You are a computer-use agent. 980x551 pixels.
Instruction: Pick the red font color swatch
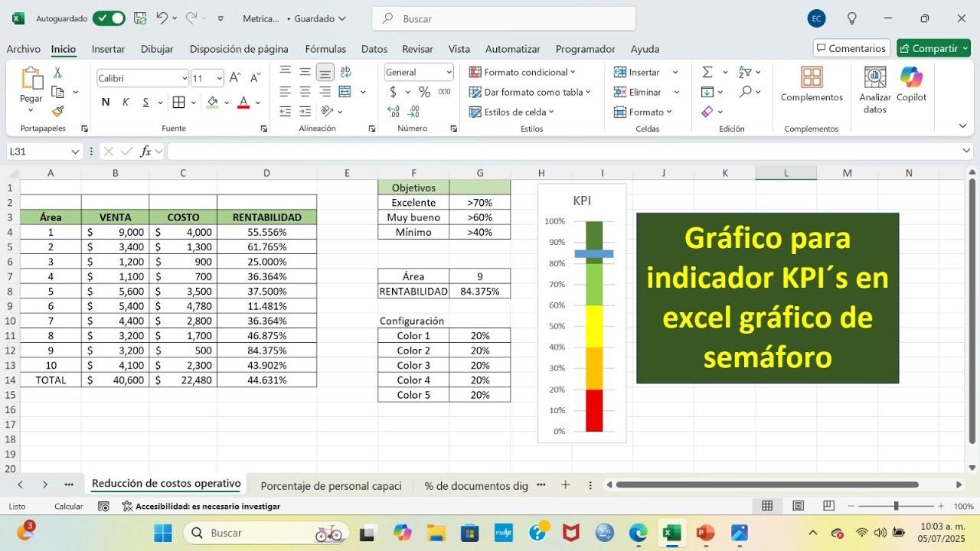243,101
